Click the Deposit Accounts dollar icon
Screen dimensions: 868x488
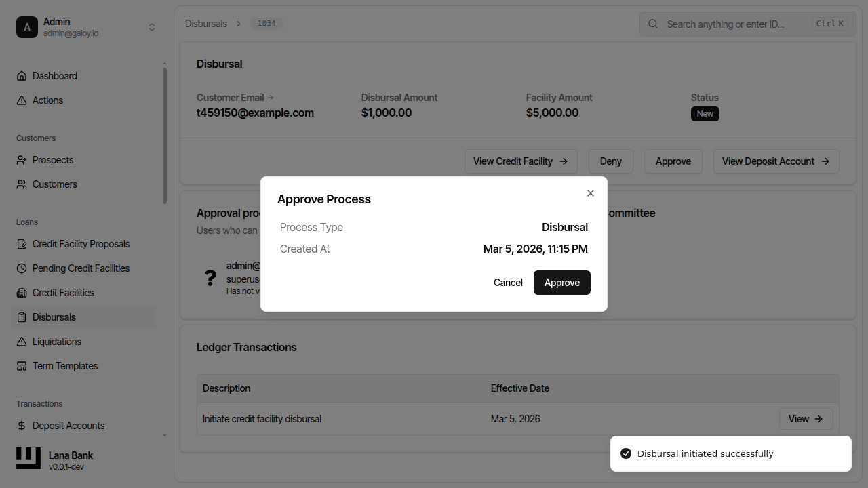(22, 426)
